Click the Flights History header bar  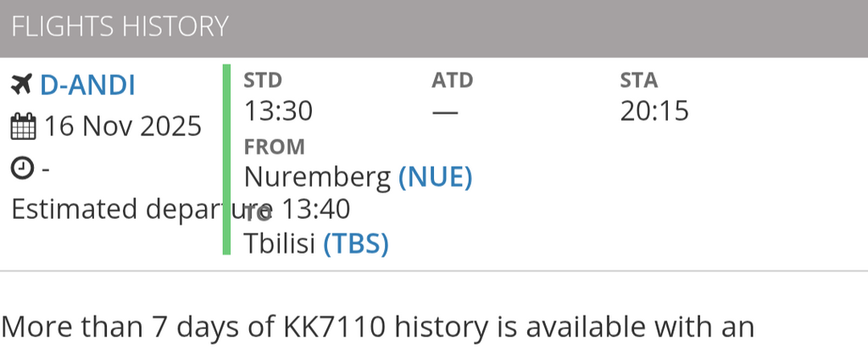coord(434,27)
